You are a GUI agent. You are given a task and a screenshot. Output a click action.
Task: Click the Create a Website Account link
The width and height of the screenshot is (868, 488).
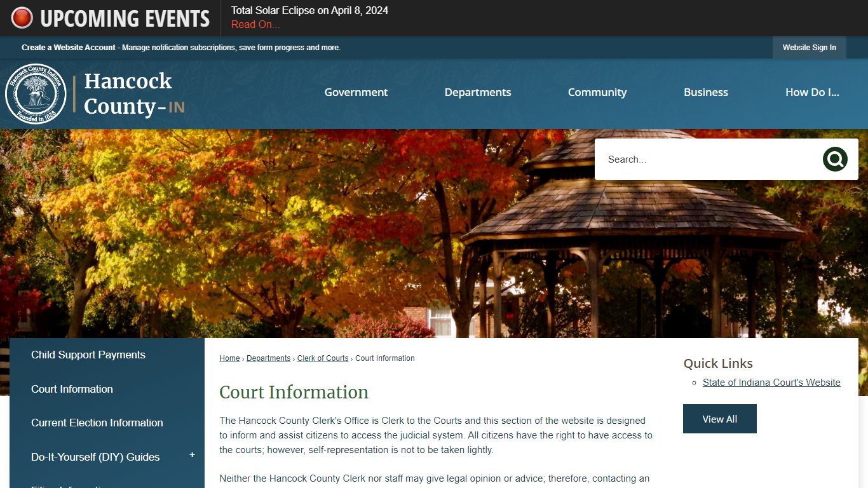click(69, 48)
